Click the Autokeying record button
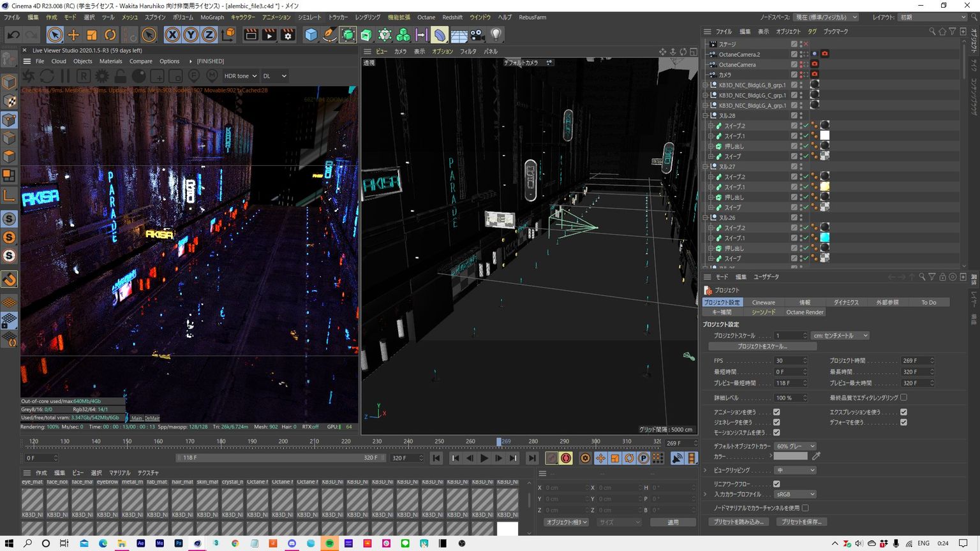 (566, 458)
